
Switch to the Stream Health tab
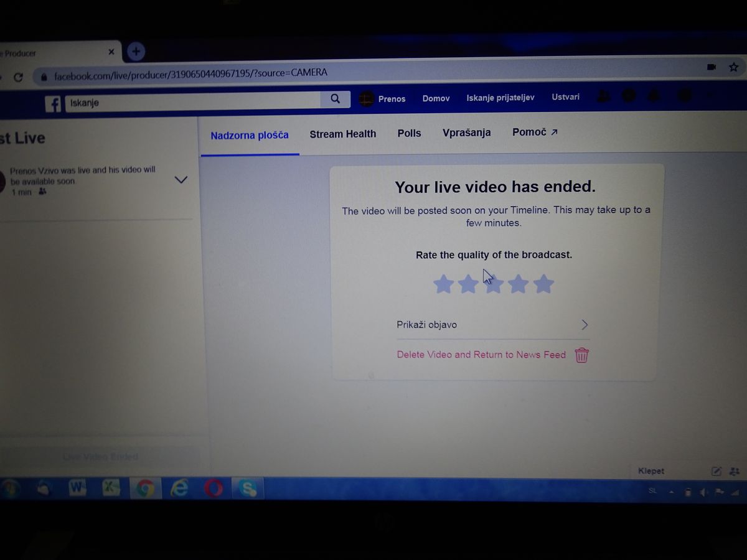pyautogui.click(x=342, y=134)
